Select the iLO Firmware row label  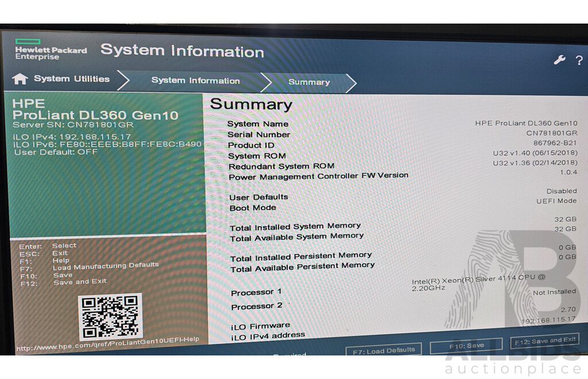point(260,326)
